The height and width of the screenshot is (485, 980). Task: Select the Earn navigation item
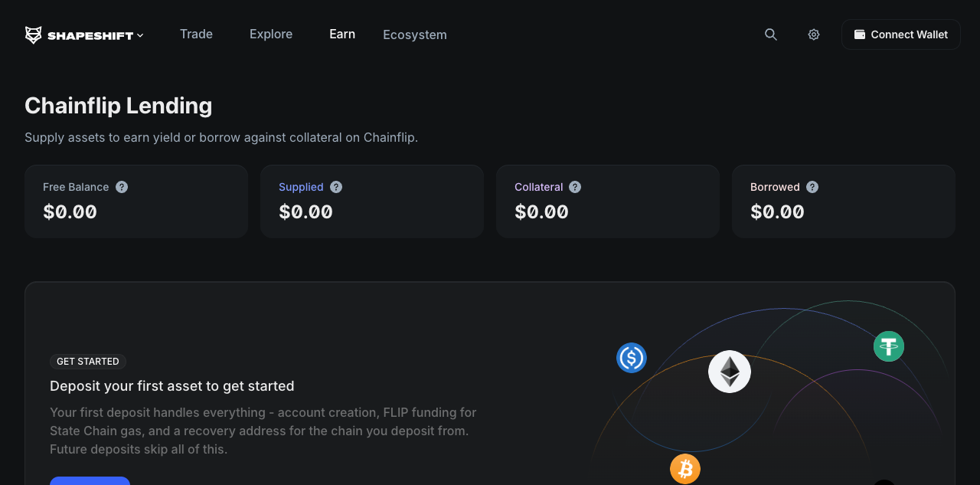point(342,34)
